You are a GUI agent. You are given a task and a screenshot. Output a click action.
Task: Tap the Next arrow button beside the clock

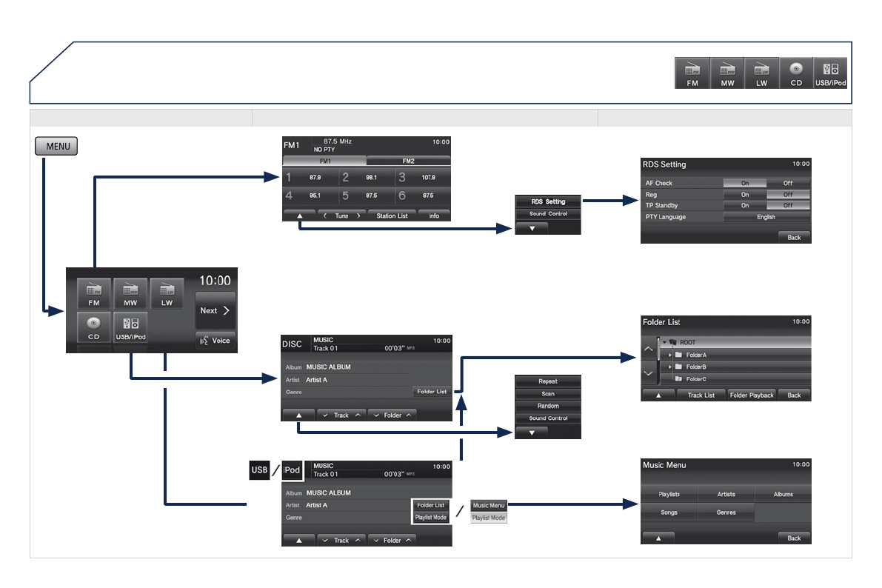[x=215, y=311]
